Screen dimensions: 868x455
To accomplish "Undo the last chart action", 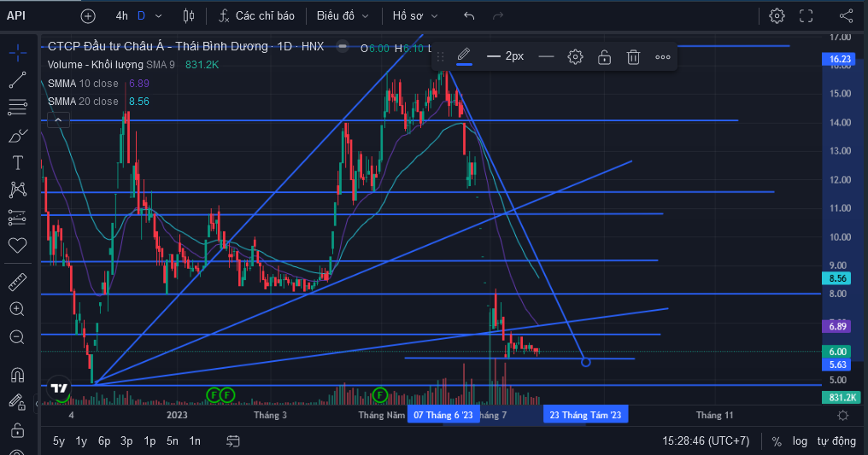I will [x=469, y=16].
